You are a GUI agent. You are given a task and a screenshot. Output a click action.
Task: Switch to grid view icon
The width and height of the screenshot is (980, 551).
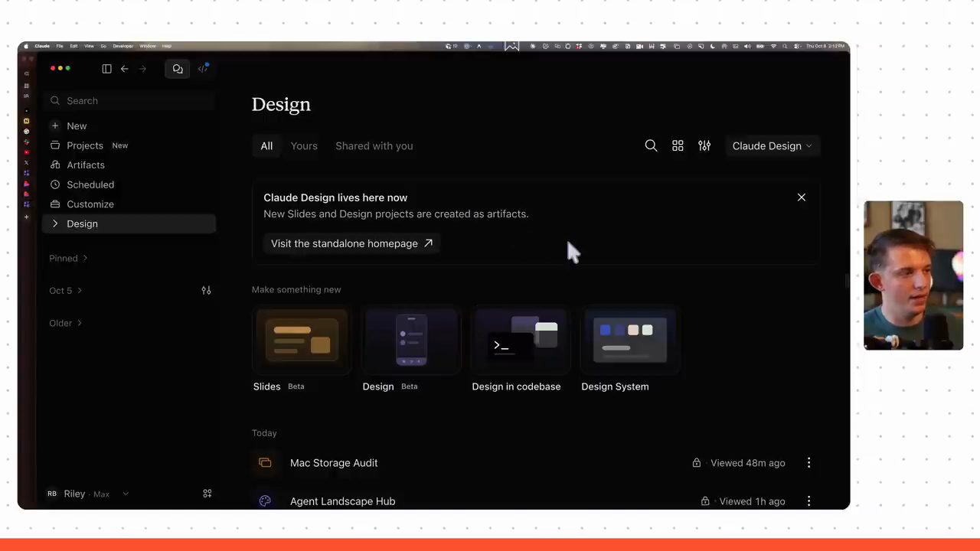678,145
